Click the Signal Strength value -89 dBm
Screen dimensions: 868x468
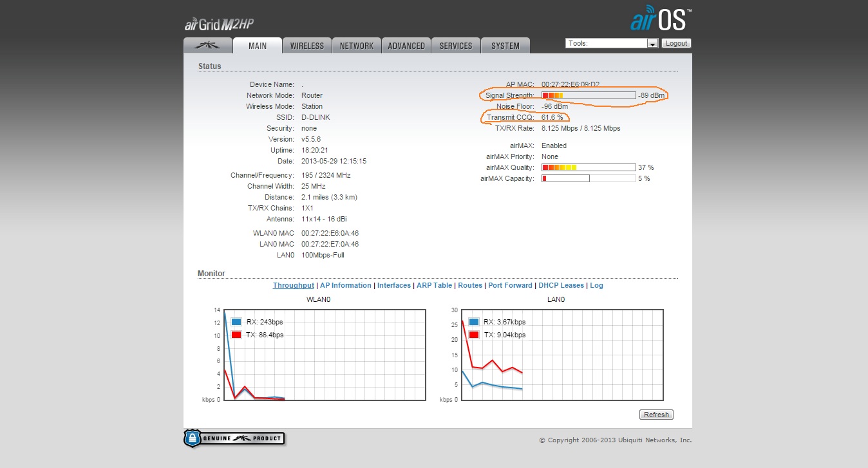651,95
